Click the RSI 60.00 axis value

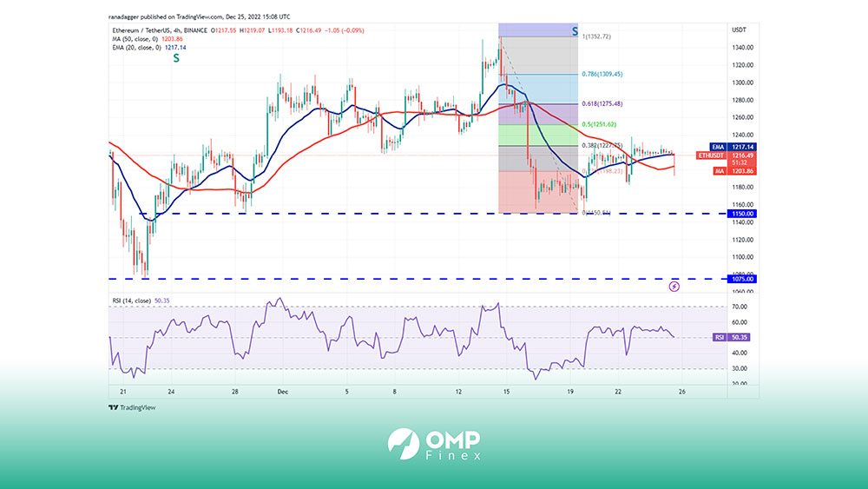[x=740, y=322]
